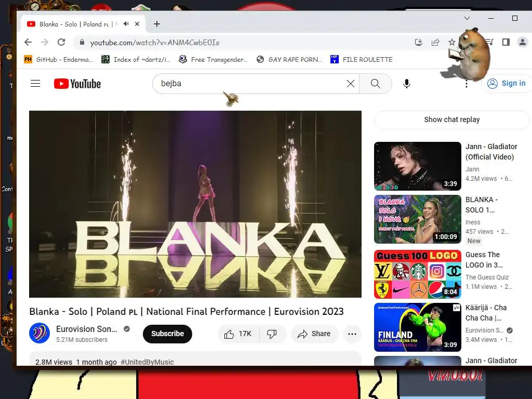Open the Chrome profile avatar
This screenshot has height=399, width=532.
coord(523,43)
